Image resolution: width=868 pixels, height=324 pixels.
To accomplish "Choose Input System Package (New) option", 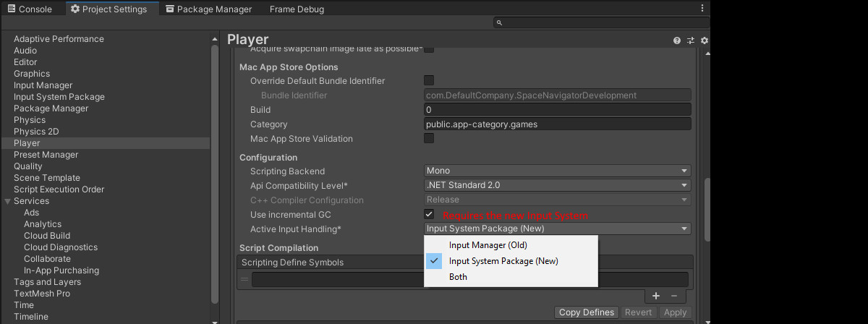I will 511,261.
